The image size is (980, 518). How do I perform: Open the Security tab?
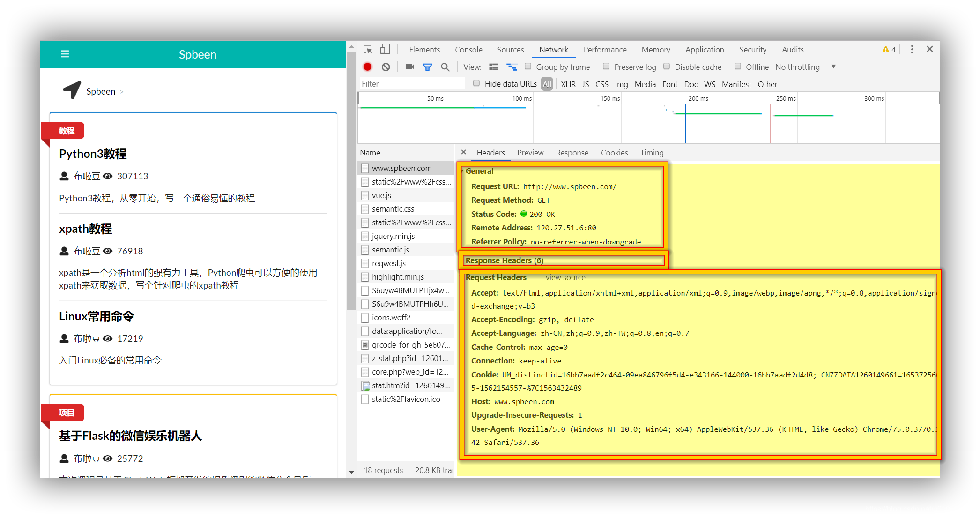753,50
